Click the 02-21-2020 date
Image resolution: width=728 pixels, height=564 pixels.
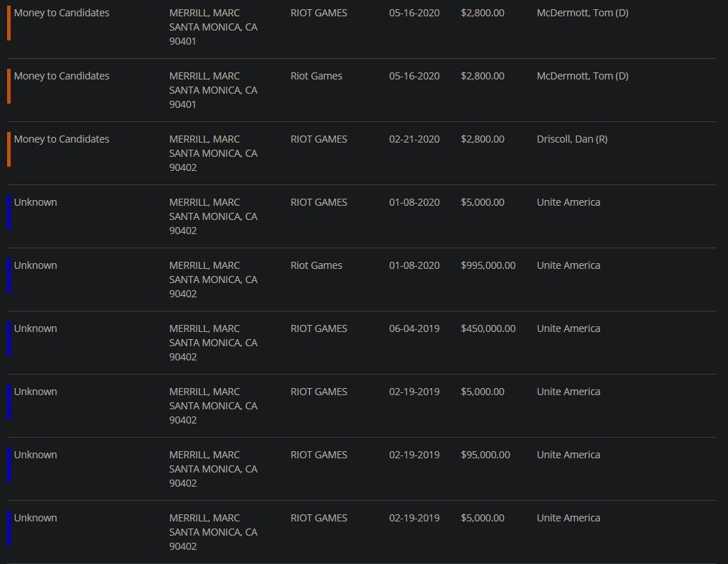(x=414, y=139)
